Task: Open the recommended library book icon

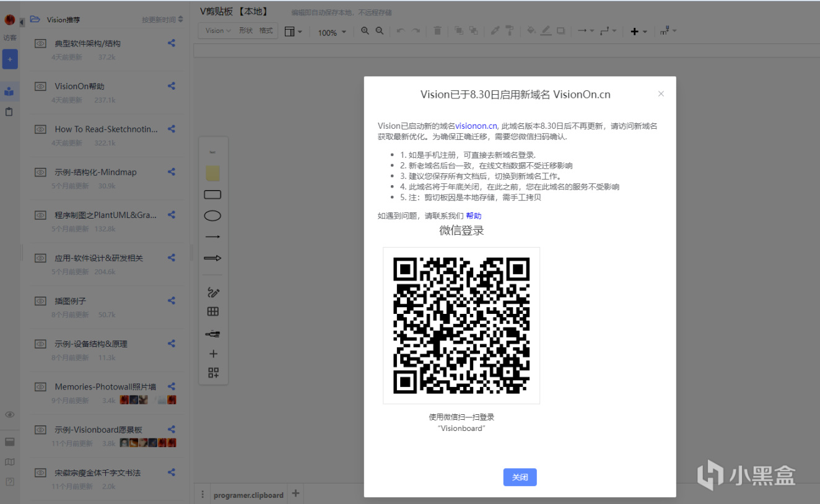Action: [9, 92]
